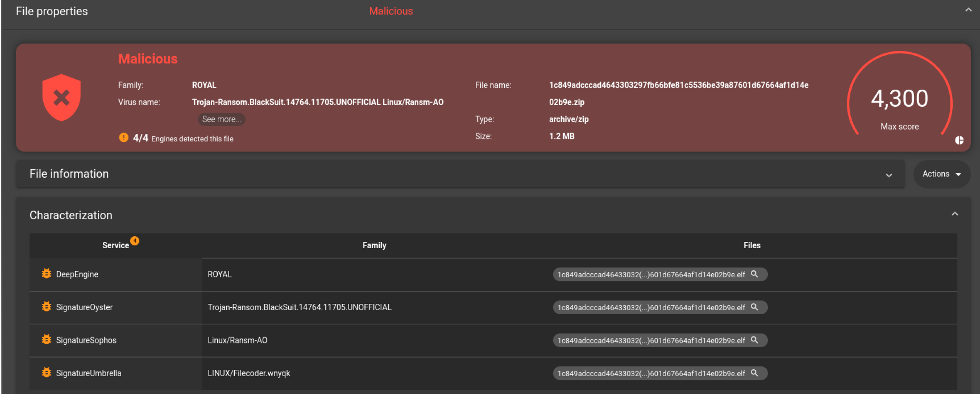Click the See more... button
The image size is (980, 394).
pos(222,119)
